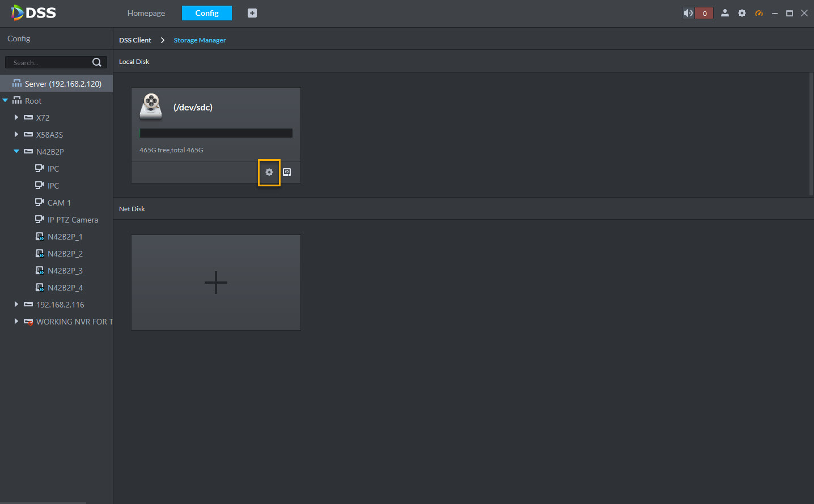Click the offline device icon beside WORKING NVR
Image resolution: width=814 pixels, height=504 pixels.
click(28, 322)
